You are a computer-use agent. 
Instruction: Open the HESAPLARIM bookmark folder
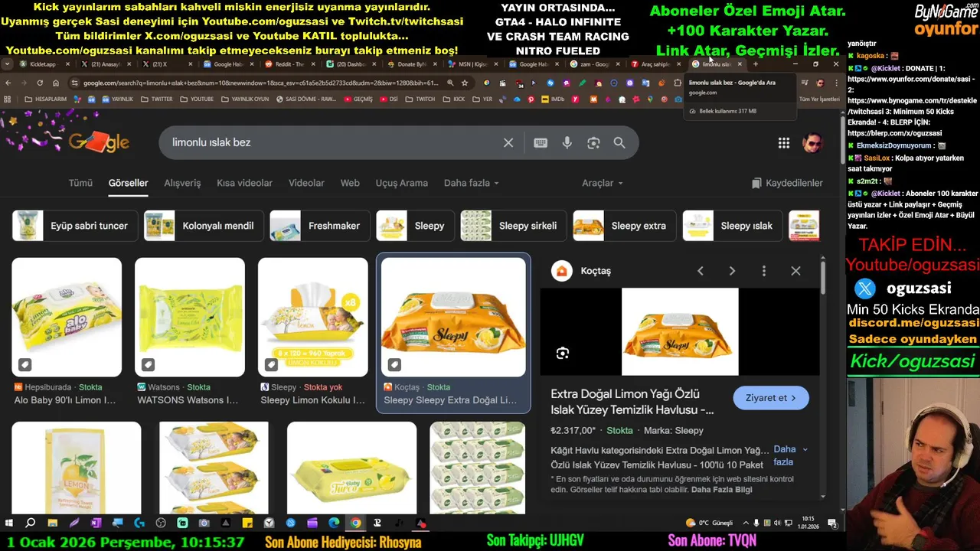point(46,99)
